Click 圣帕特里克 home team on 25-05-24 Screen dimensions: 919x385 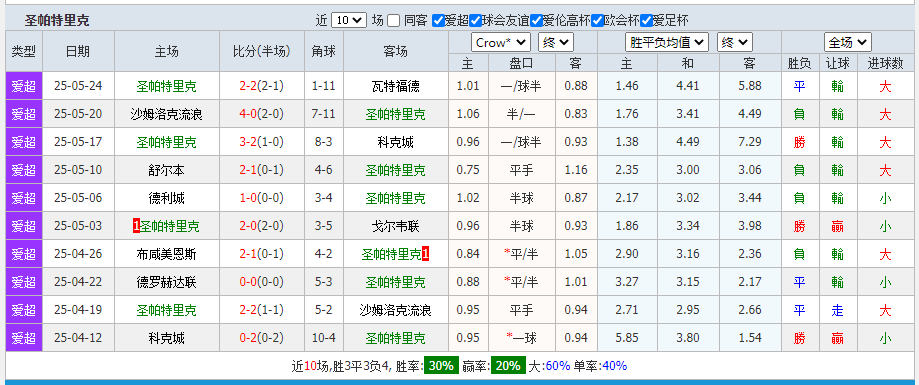tap(166, 87)
